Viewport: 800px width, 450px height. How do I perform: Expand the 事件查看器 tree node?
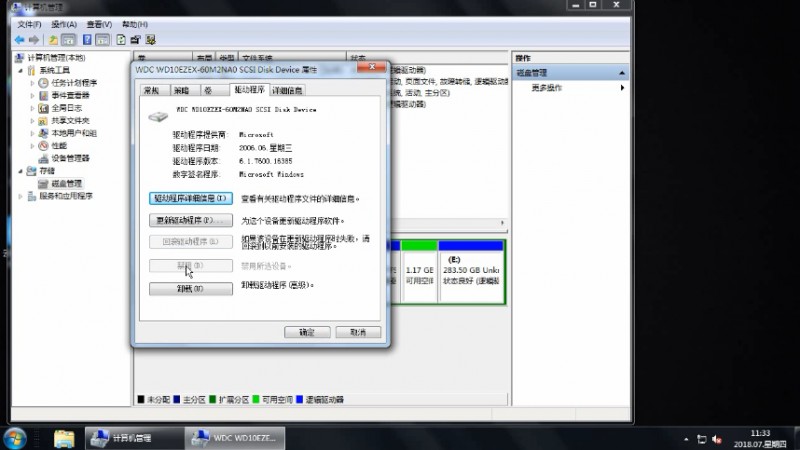pos(32,95)
